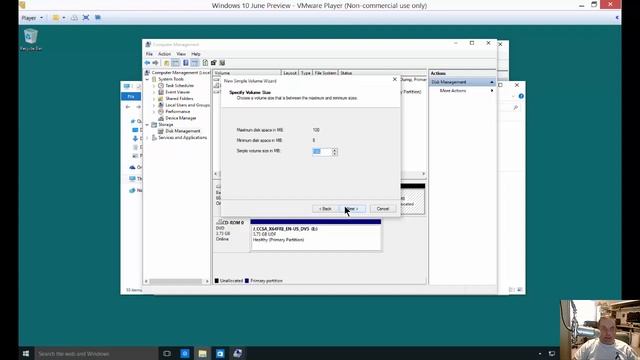The width and height of the screenshot is (640, 360).
Task: Click the Back arrow in Computer Management toolbar
Action: 147,63
